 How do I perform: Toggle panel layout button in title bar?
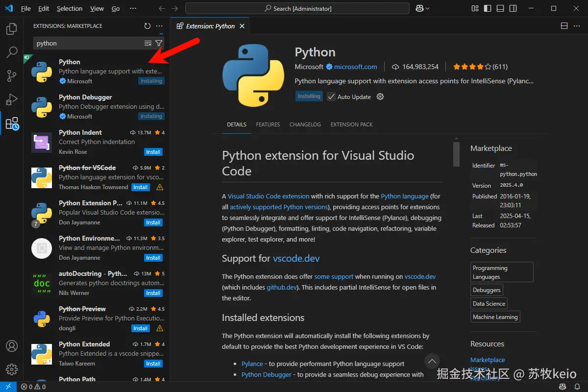click(500, 8)
